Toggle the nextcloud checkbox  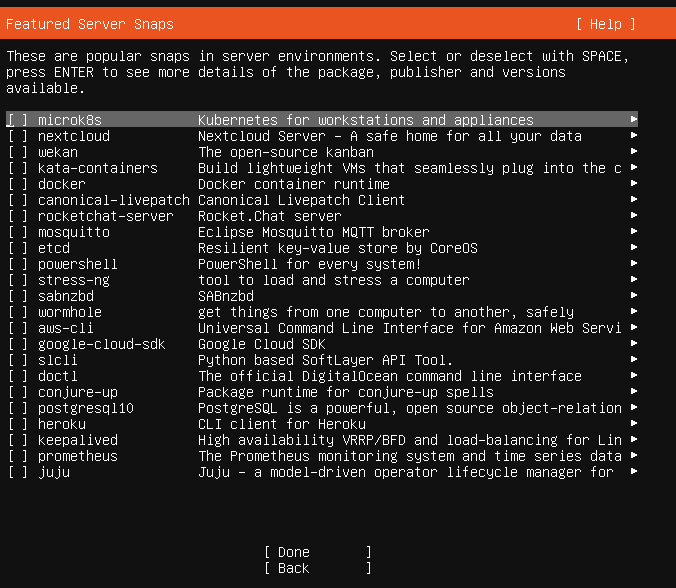pos(18,136)
